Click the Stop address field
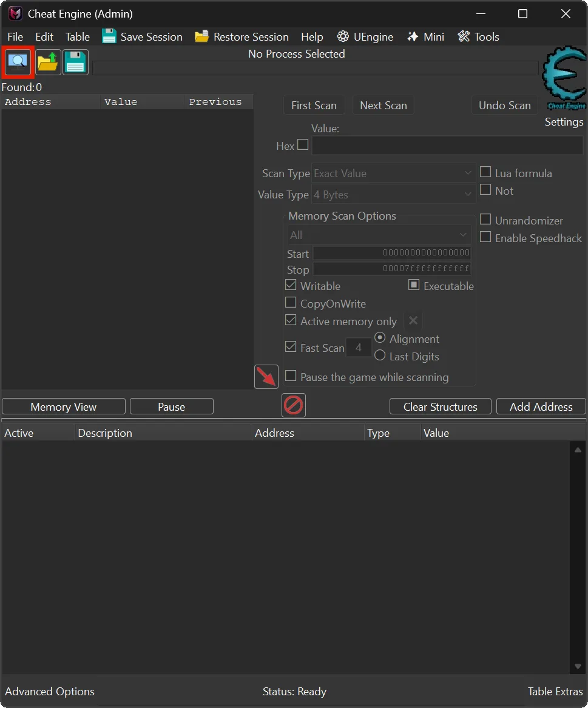This screenshot has width=588, height=708. coord(391,269)
